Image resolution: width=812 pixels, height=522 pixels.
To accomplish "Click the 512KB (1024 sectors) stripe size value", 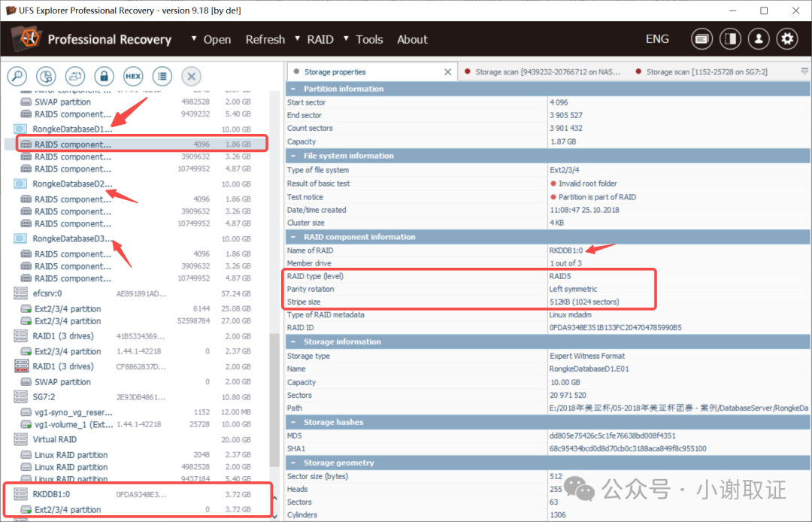I will (584, 302).
